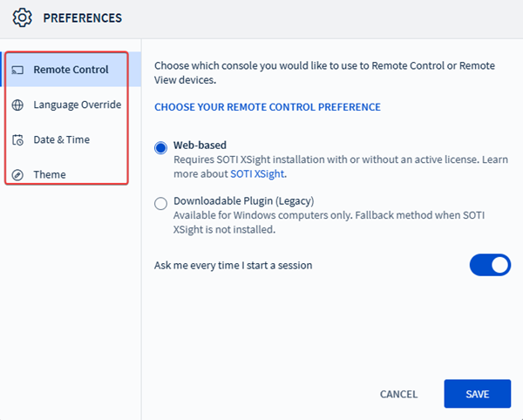Click the Choose Your Remote Control Preference heading
The image size is (523, 420).
(x=268, y=107)
